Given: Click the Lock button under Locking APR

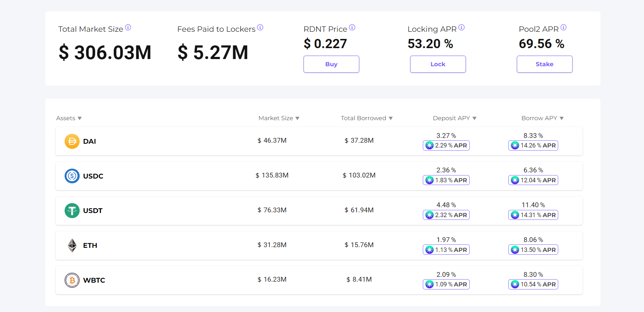Looking at the screenshot, I should (x=438, y=64).
